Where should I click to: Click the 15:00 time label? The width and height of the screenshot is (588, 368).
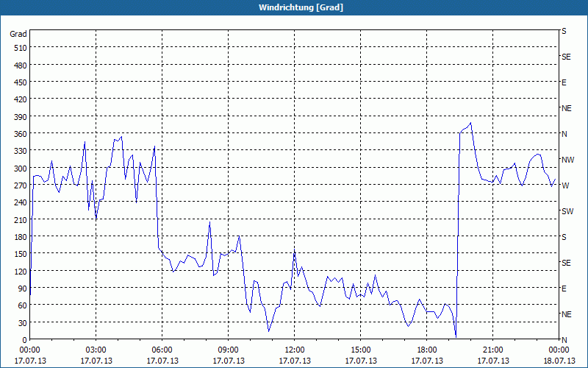click(361, 350)
